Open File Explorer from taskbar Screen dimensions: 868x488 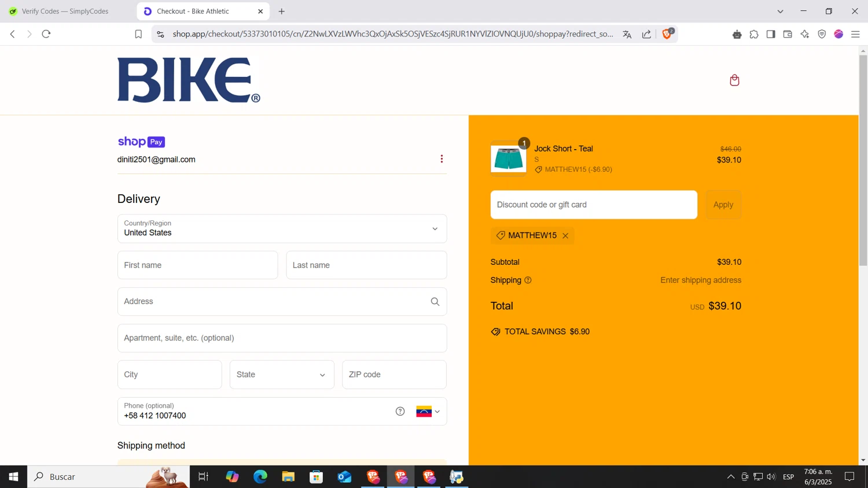(x=288, y=476)
